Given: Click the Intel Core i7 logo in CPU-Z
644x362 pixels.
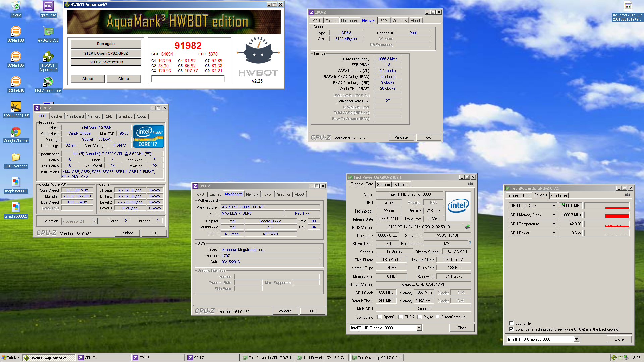Looking at the screenshot, I should [149, 136].
